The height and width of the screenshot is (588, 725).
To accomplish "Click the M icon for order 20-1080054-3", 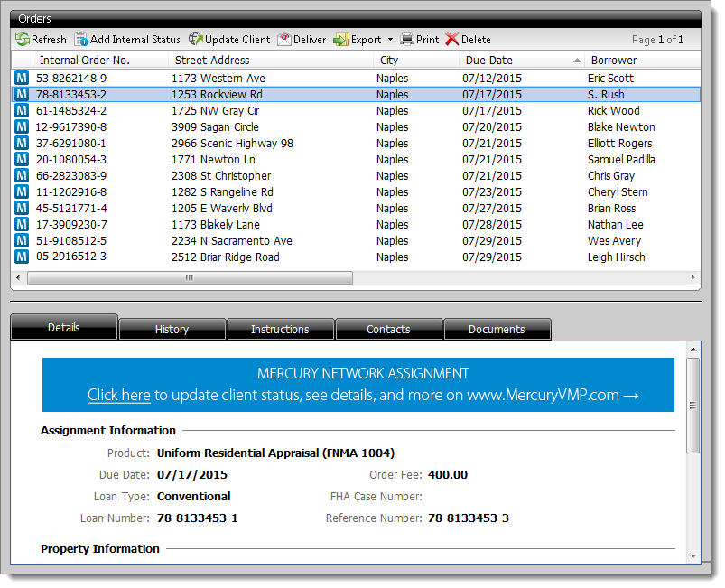I will (x=22, y=159).
